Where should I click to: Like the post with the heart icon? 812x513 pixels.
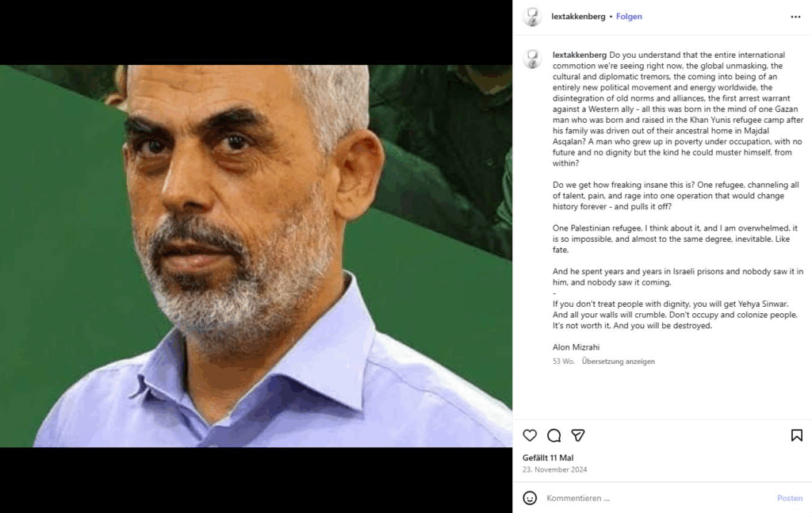pos(530,435)
